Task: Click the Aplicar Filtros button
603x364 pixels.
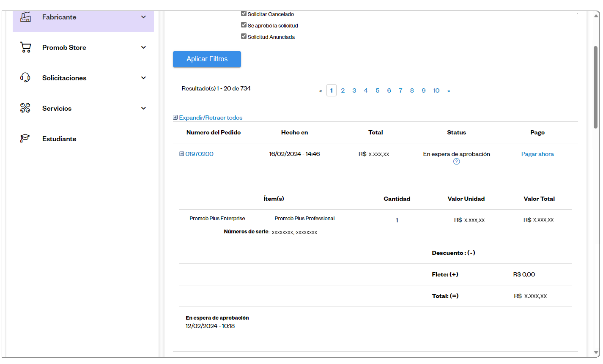Action: (x=207, y=59)
